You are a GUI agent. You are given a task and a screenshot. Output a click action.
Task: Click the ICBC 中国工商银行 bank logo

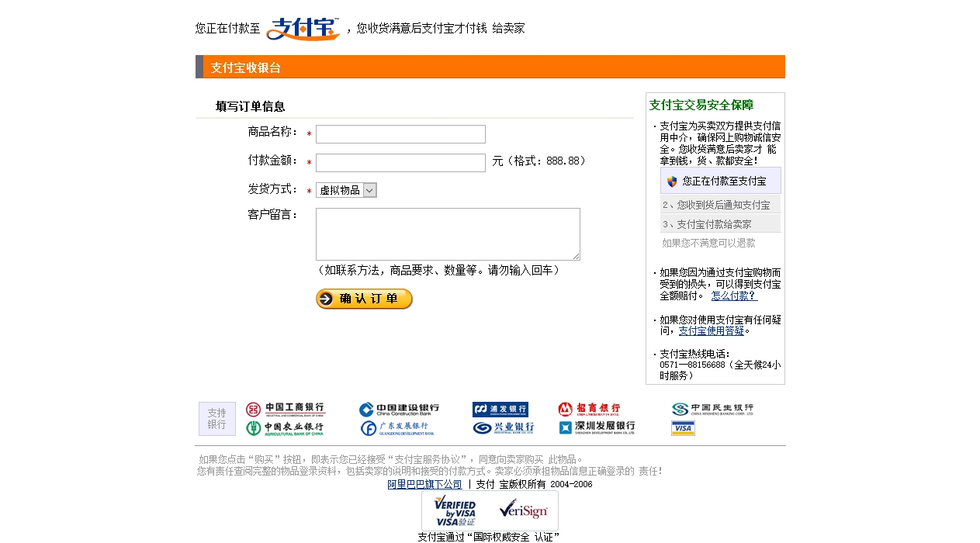(x=286, y=410)
